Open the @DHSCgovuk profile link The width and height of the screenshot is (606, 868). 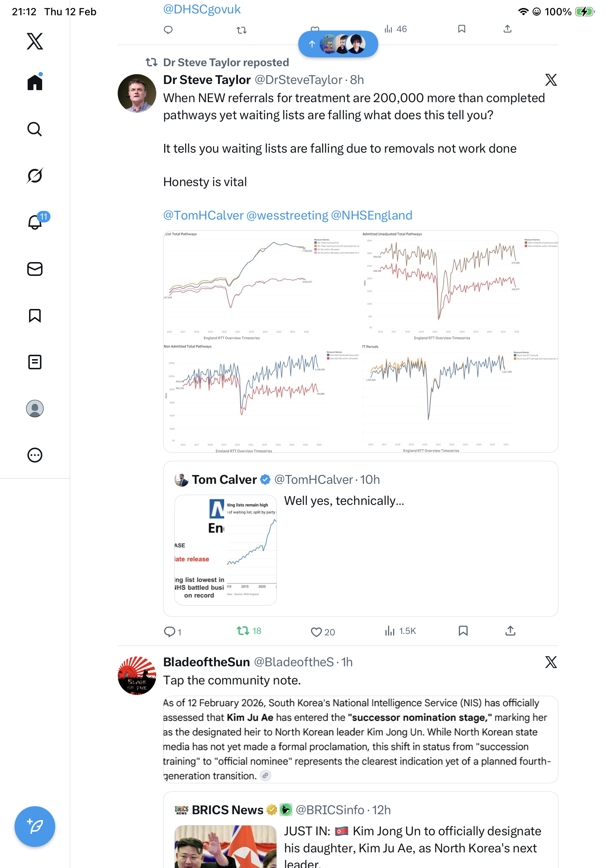tap(202, 9)
